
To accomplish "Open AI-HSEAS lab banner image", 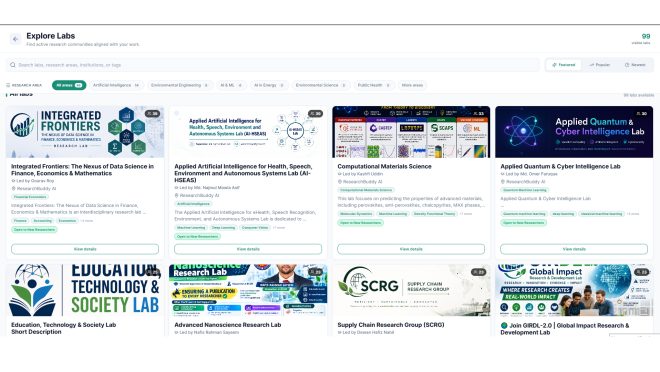I will [x=248, y=132].
